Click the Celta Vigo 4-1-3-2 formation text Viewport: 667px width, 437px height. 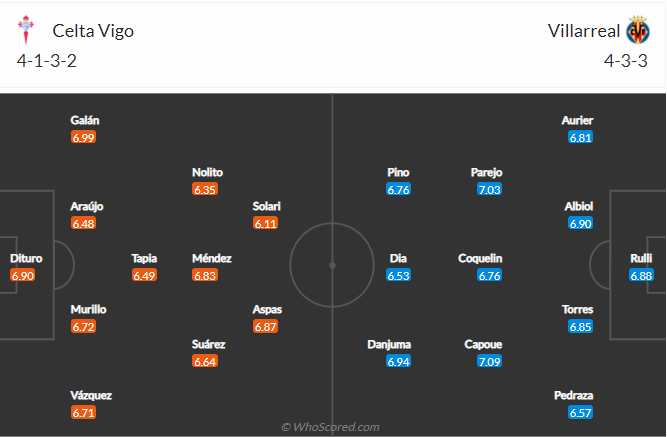(47, 61)
